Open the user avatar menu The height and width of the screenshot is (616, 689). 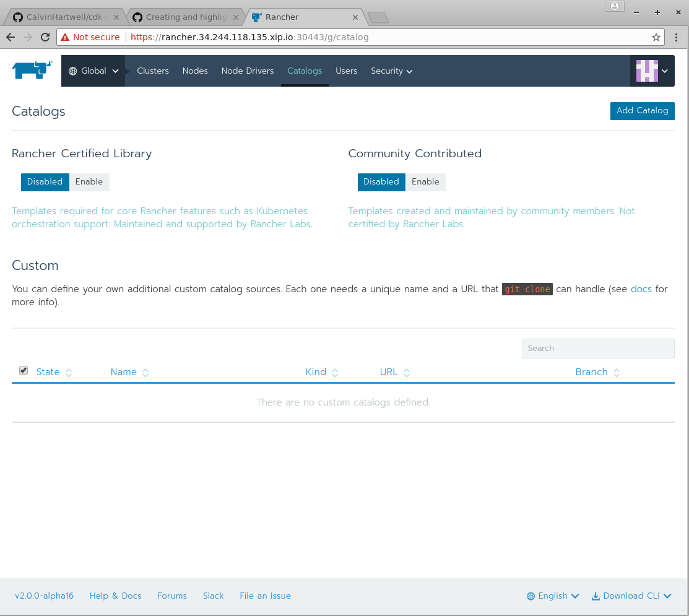pyautogui.click(x=652, y=71)
